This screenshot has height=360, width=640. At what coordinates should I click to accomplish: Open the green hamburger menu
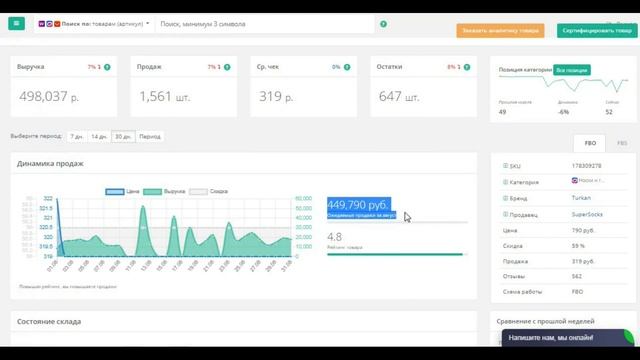(16, 23)
